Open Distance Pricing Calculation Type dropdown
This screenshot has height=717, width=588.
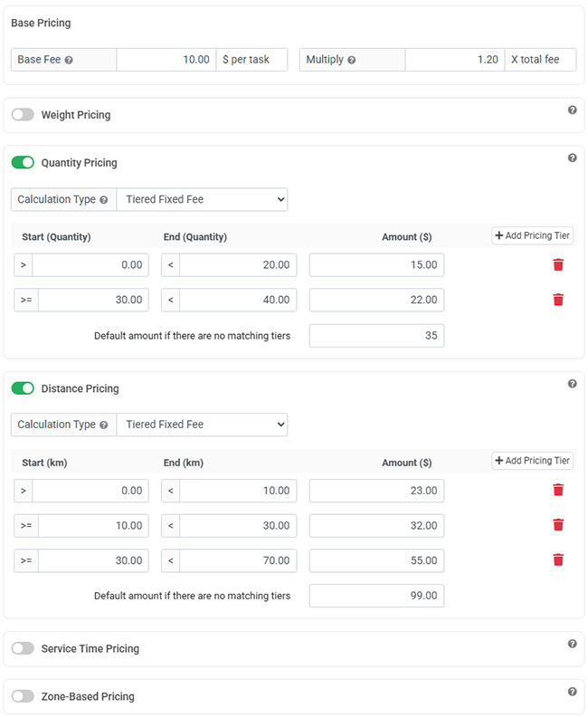click(202, 425)
